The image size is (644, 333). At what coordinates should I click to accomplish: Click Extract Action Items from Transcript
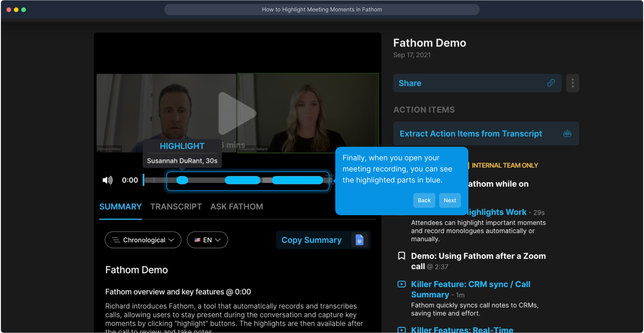[486, 134]
